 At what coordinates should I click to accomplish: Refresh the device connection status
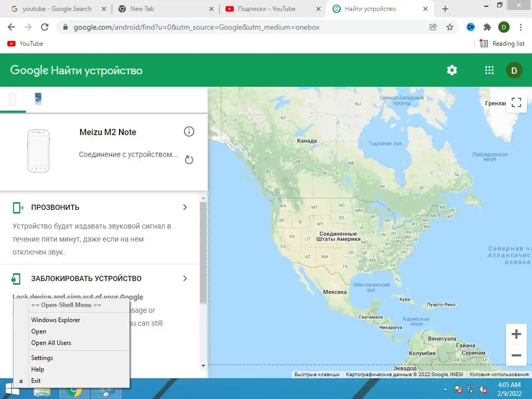pyautogui.click(x=189, y=159)
